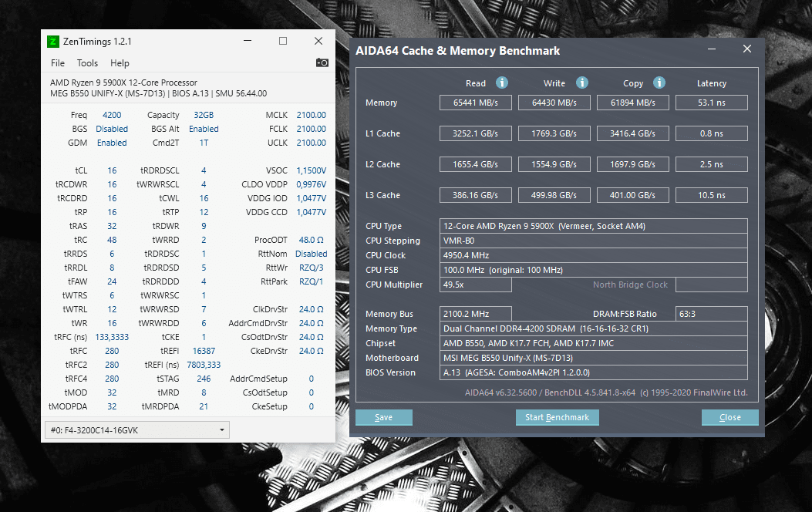Click the CPU FSB field 100.0 MHz
This screenshot has width=812, height=512.
pyautogui.click(x=594, y=270)
